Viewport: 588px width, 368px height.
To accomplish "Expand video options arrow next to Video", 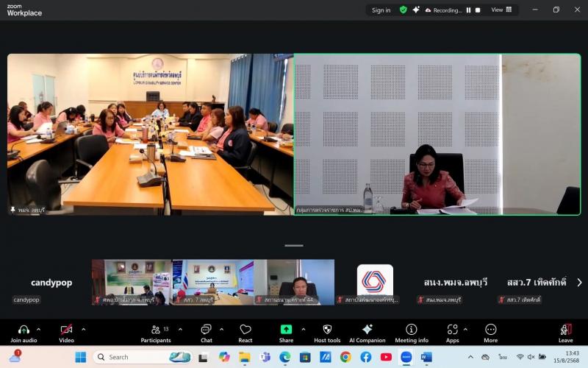I will click(84, 329).
